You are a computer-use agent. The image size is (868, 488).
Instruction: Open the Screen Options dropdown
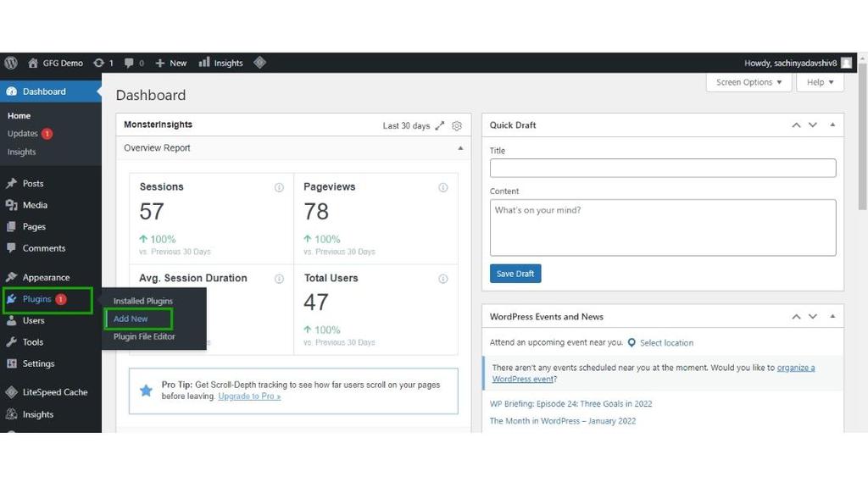click(x=748, y=82)
